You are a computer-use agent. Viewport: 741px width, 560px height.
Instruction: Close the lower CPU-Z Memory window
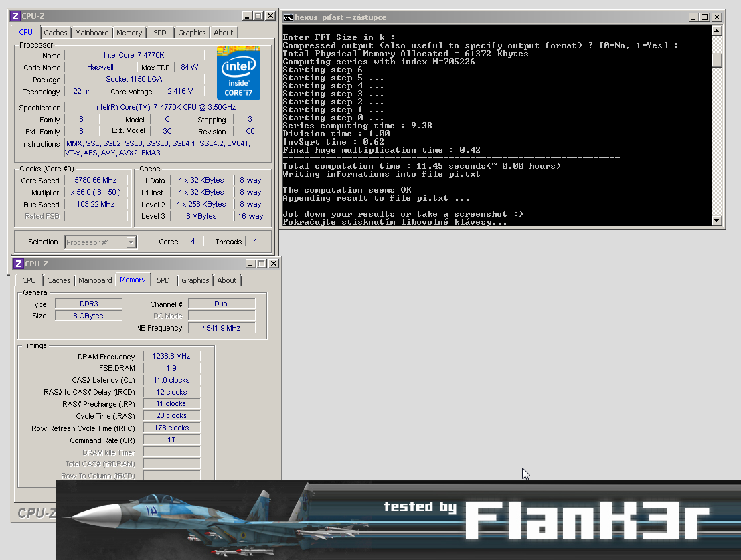point(274,264)
